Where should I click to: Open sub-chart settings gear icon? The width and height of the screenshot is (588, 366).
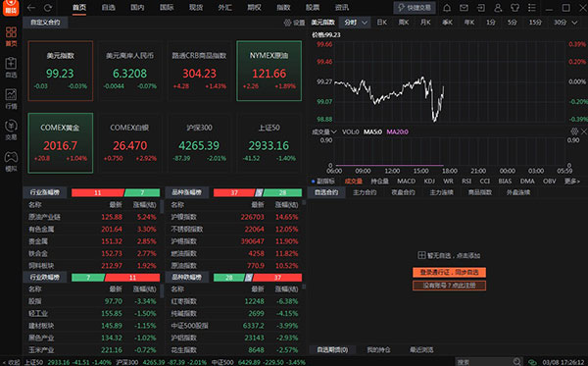click(574, 131)
